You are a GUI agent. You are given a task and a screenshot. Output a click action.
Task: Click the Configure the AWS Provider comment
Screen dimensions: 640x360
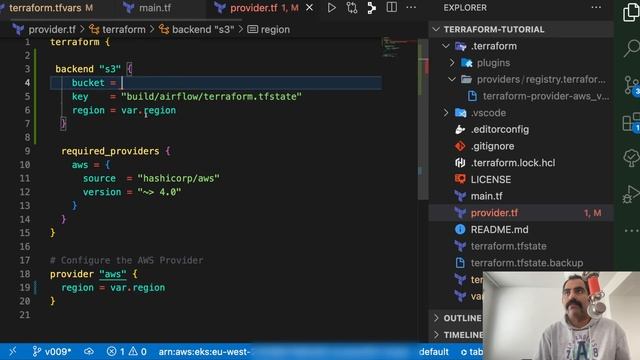[x=127, y=260]
